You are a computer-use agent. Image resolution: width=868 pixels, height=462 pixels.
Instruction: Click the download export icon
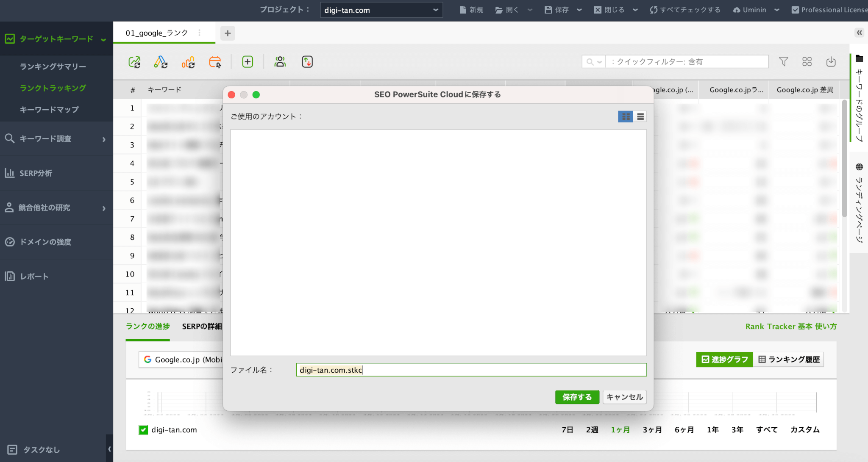click(x=831, y=62)
